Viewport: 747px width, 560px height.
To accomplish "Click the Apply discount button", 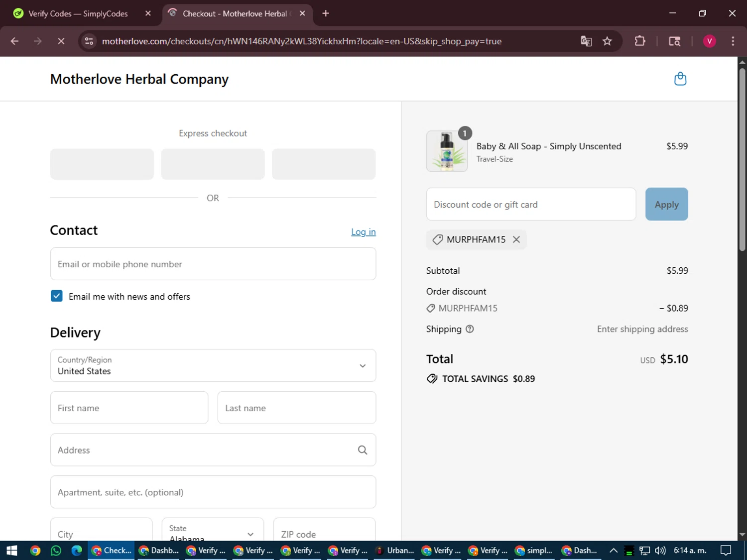I will pos(666,204).
